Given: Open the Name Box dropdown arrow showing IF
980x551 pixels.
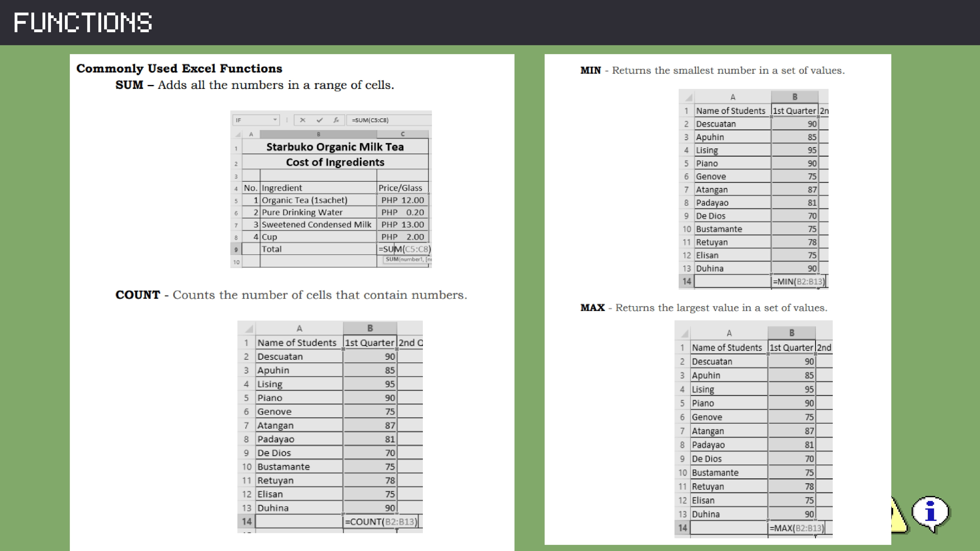Looking at the screenshot, I should [275, 120].
